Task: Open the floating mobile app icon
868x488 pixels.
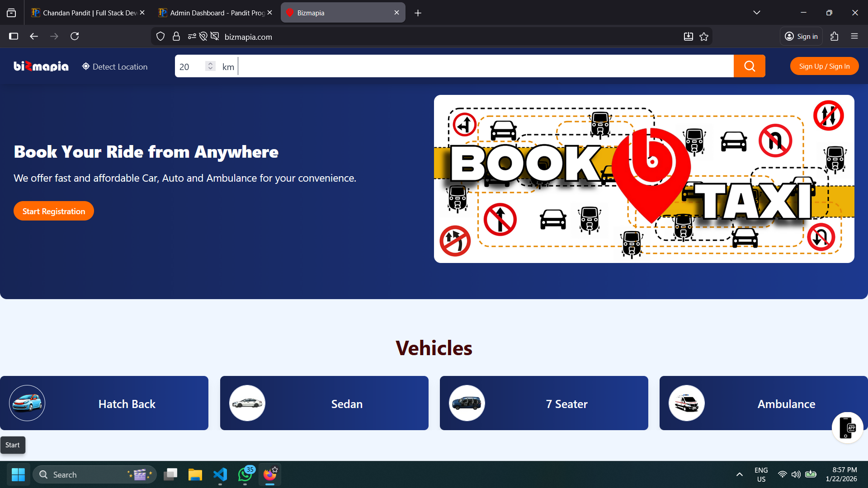Action: pos(847,427)
